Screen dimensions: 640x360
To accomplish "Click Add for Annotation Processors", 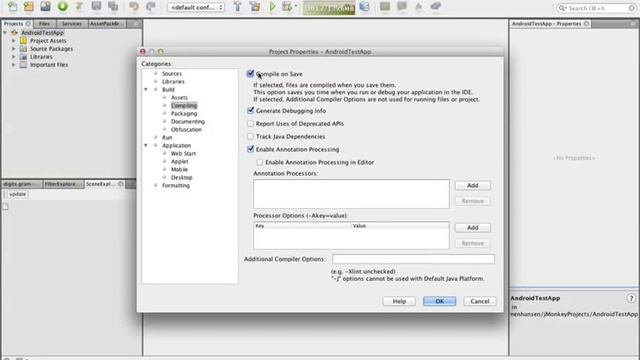I will click(473, 186).
